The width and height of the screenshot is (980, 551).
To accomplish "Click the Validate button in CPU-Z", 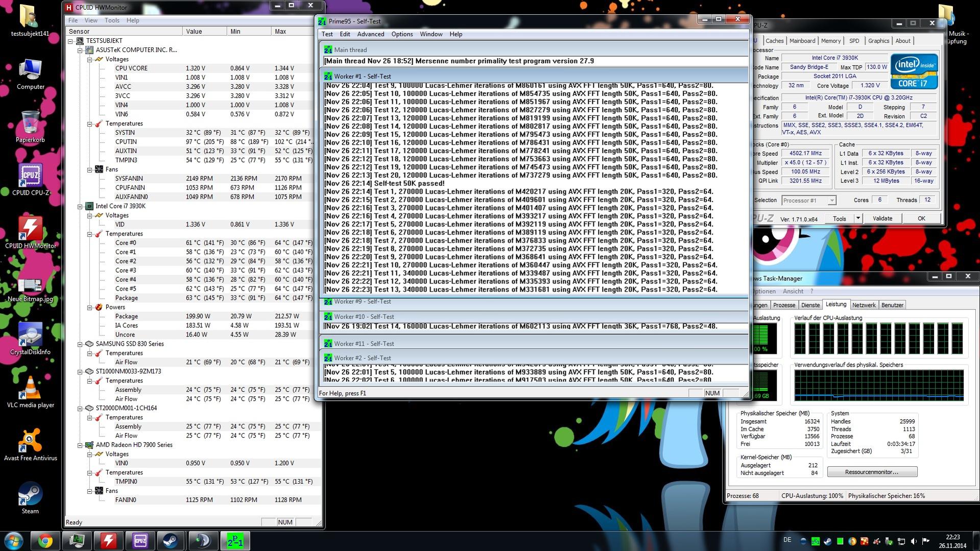I will [x=882, y=219].
